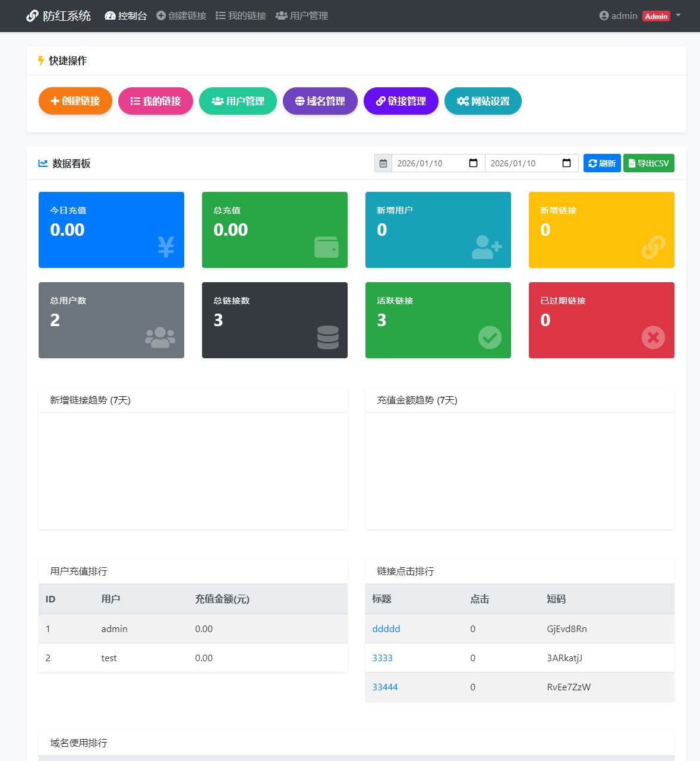700x761 pixels.
Task: Open the end date calendar picker
Action: 566,163
